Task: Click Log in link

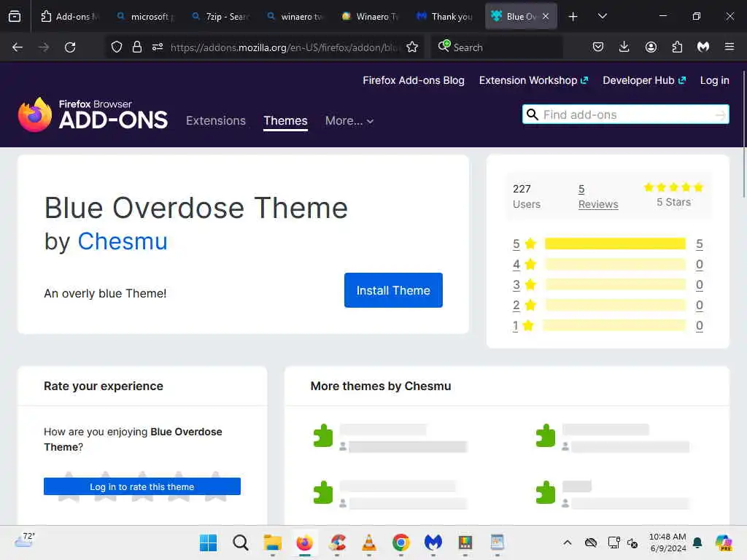Action: pyautogui.click(x=715, y=80)
